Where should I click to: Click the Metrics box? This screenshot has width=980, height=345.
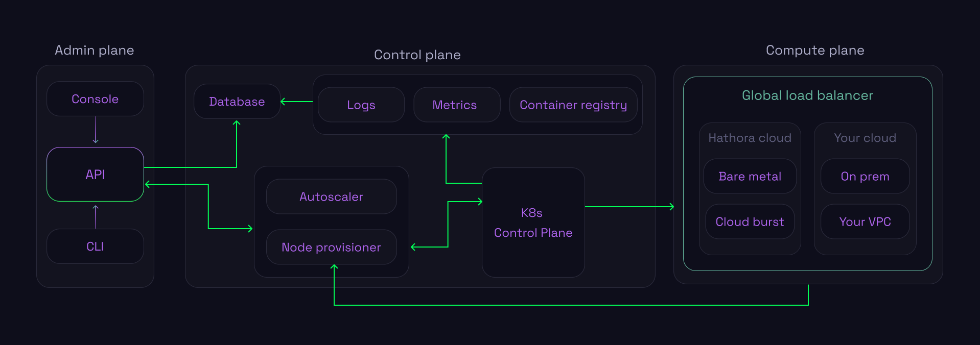[454, 105]
